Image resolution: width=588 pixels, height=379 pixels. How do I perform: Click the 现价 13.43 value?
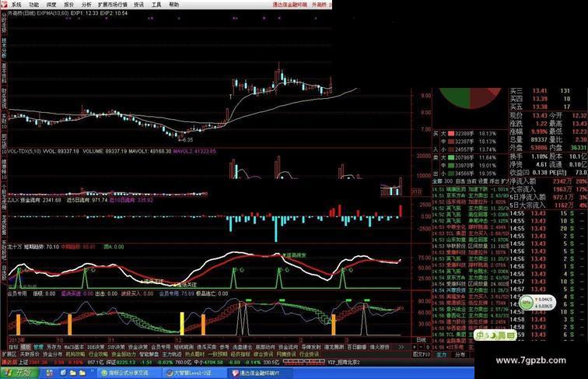pos(540,115)
